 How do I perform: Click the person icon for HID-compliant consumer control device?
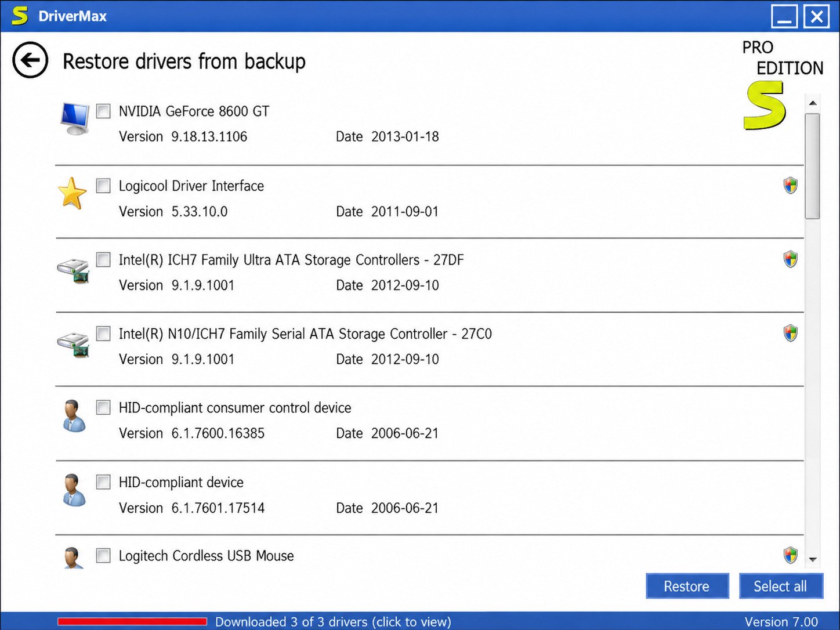pyautogui.click(x=74, y=416)
